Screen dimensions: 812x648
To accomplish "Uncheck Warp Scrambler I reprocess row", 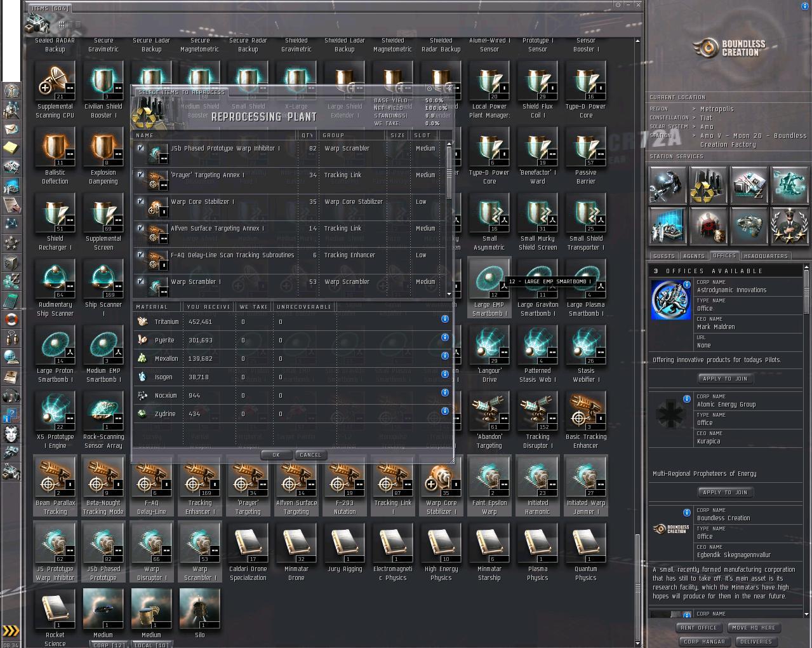I will tap(140, 281).
